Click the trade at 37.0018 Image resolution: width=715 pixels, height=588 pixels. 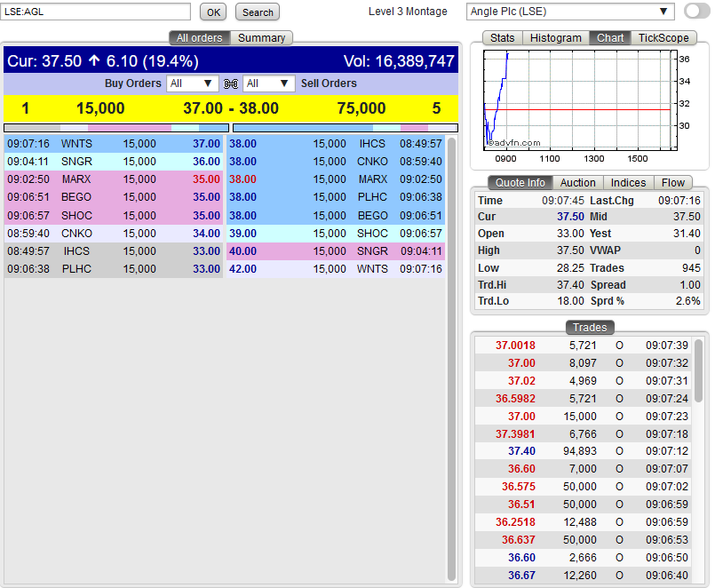[x=583, y=346]
